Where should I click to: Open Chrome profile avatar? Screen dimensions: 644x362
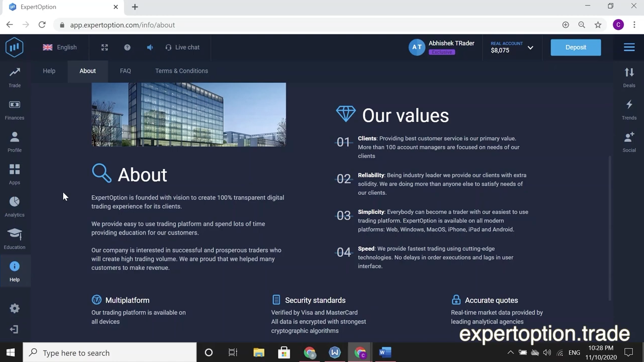618,25
